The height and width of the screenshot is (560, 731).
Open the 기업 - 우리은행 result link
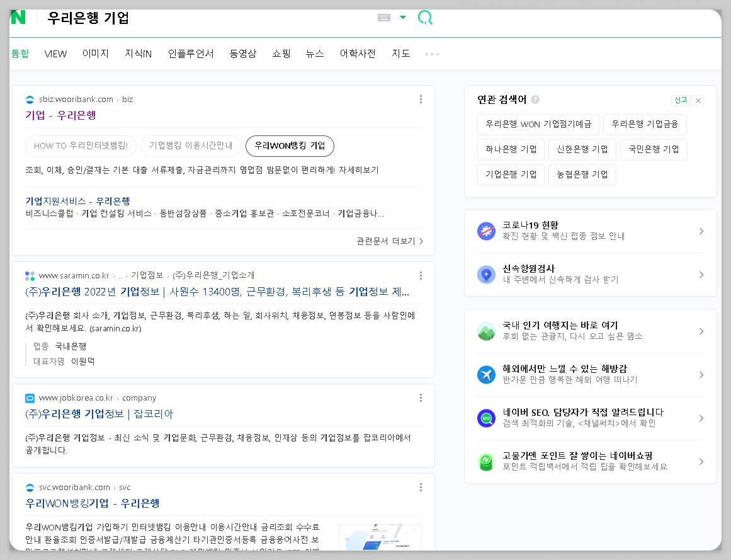click(x=60, y=115)
